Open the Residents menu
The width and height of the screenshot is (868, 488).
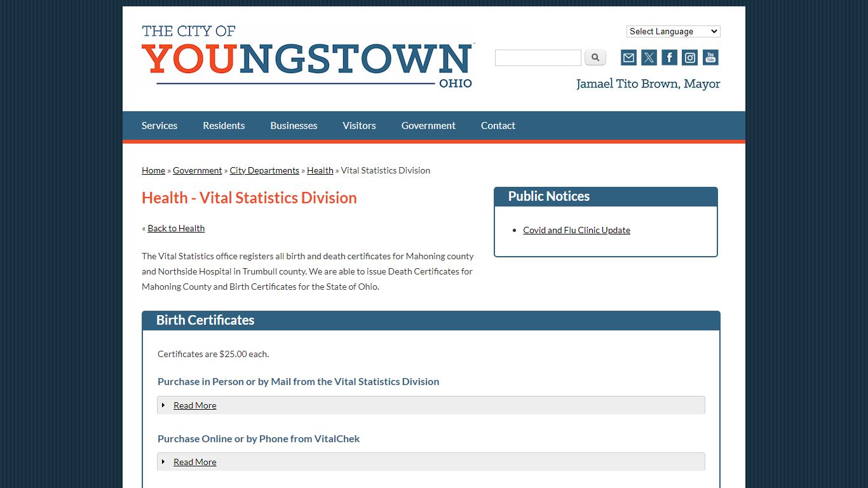(224, 126)
